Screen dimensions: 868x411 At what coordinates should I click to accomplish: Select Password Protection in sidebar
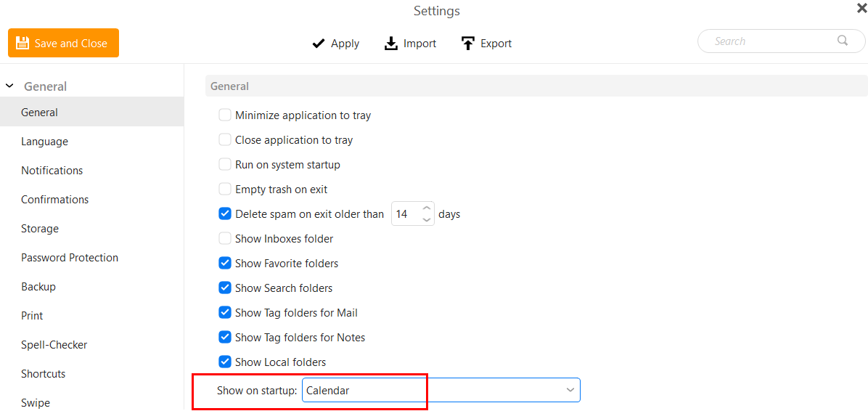click(70, 258)
